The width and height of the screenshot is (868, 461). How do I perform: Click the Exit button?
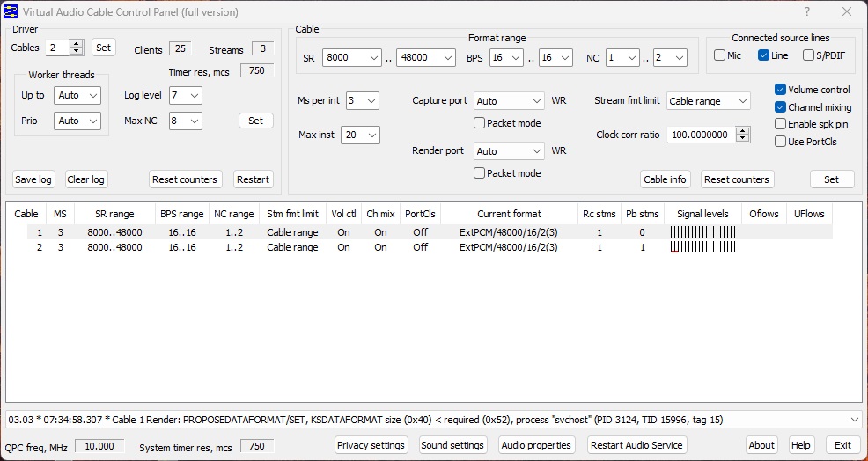(x=842, y=445)
